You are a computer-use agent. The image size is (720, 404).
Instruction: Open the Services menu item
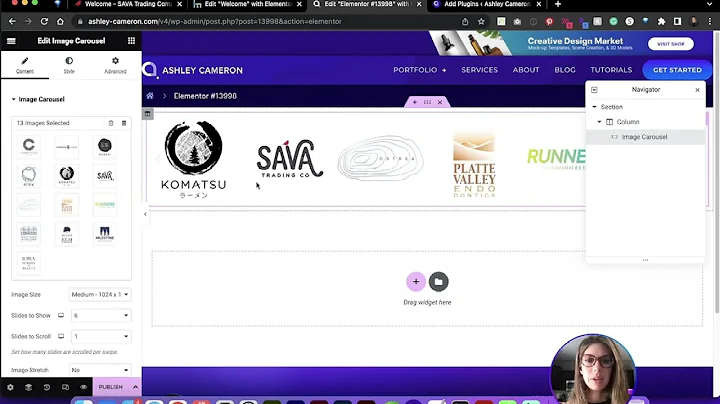[479, 70]
